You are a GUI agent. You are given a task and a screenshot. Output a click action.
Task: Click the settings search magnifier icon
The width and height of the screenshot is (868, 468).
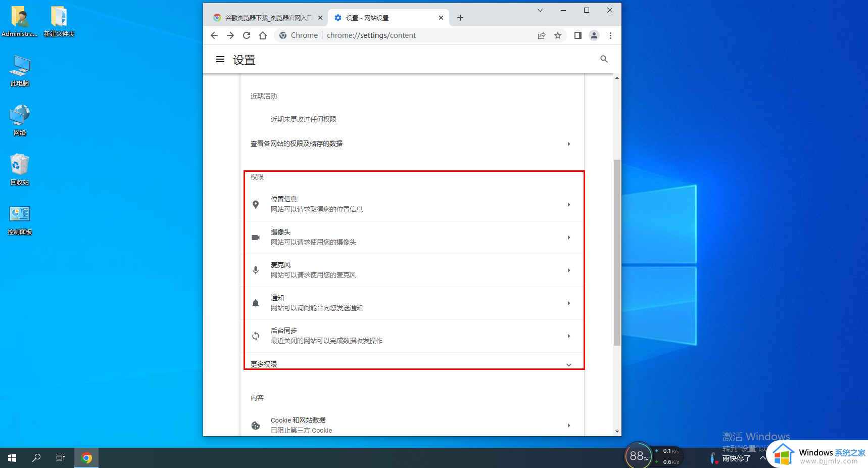pyautogui.click(x=604, y=59)
